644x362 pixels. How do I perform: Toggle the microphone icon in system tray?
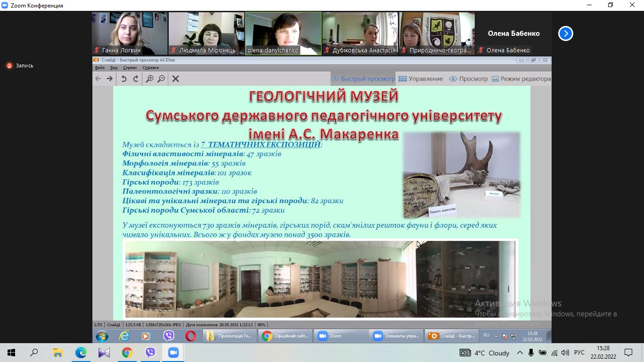click(531, 353)
